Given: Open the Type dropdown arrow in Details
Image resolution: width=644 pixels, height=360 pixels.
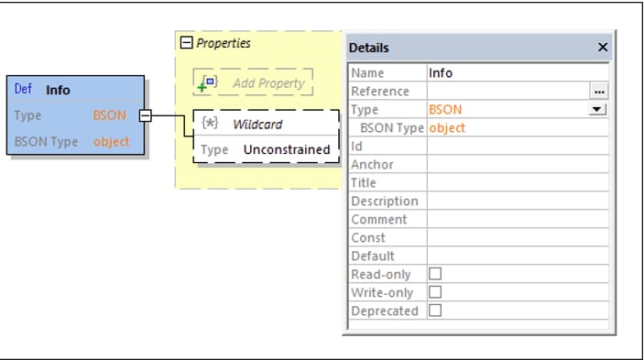Looking at the screenshot, I should pyautogui.click(x=596, y=110).
